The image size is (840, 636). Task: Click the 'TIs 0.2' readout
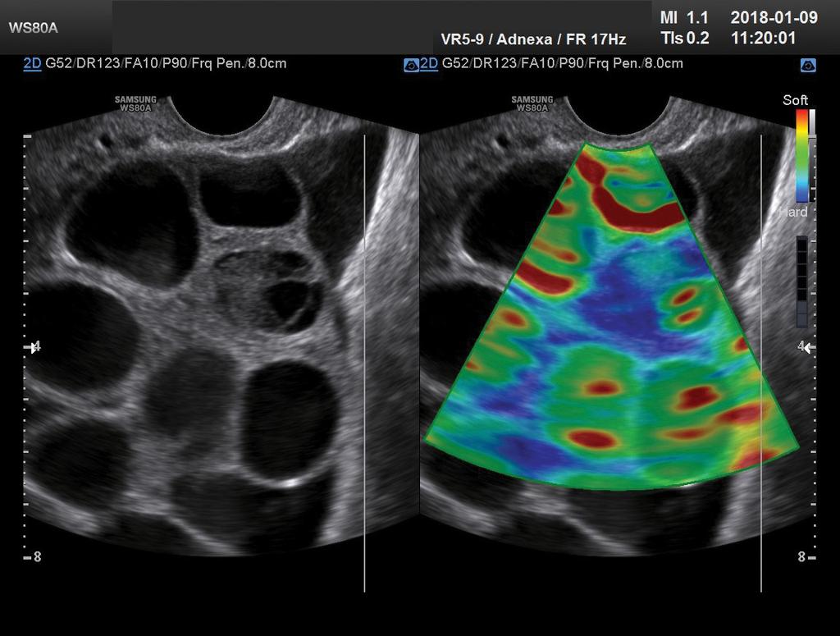tap(685, 38)
